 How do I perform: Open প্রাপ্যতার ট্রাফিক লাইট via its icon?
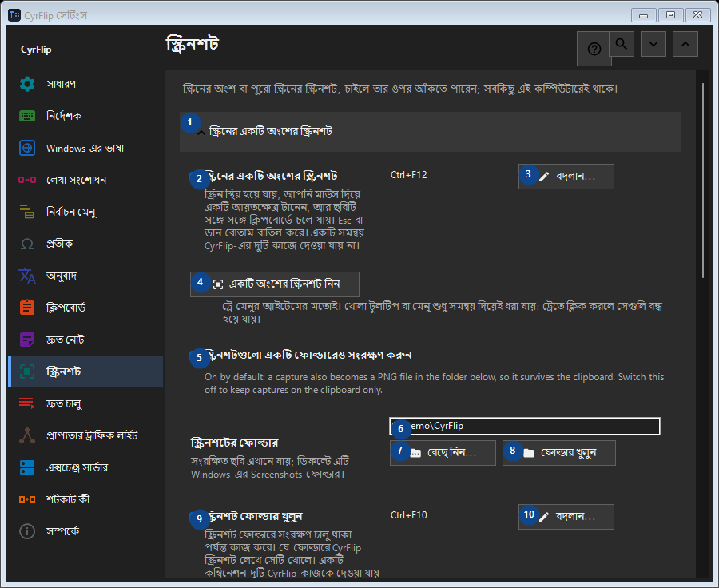[x=27, y=435]
